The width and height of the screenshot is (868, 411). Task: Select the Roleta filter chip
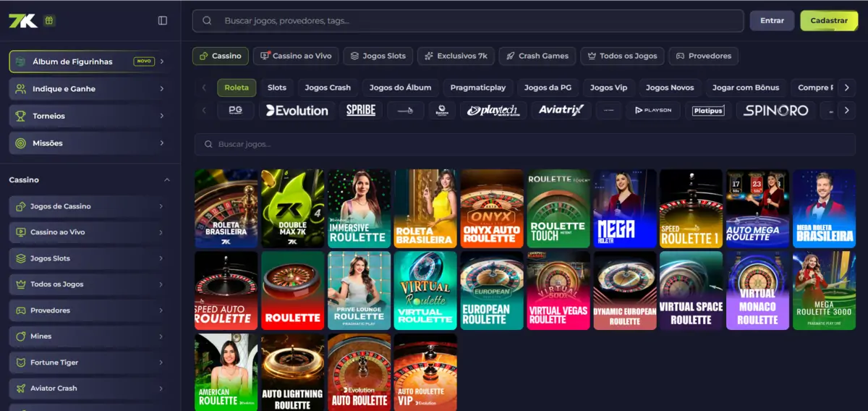pyautogui.click(x=237, y=88)
